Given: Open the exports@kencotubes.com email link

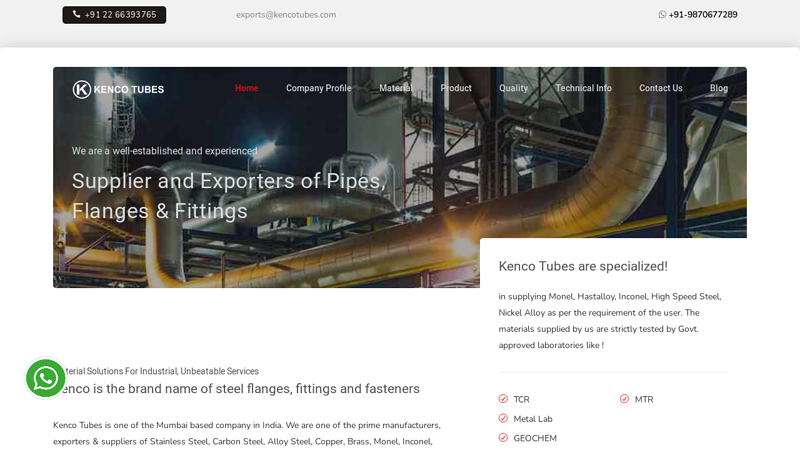Looking at the screenshot, I should coord(286,15).
